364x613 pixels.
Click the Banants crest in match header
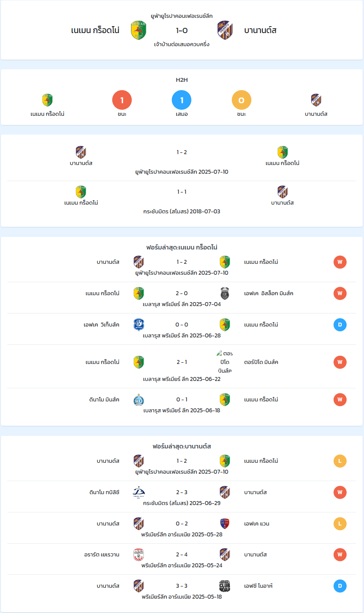tap(225, 30)
